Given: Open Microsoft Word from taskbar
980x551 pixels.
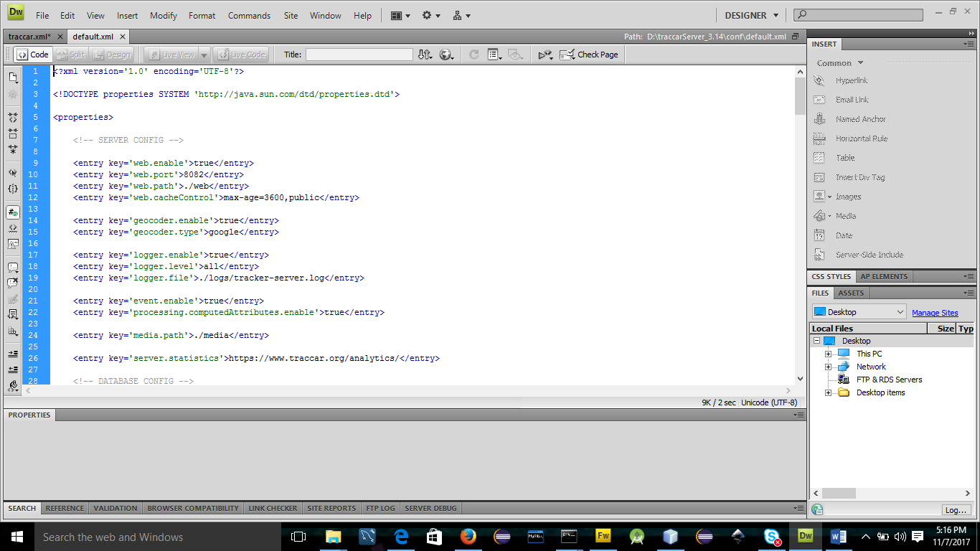Looking at the screenshot, I should click(839, 536).
